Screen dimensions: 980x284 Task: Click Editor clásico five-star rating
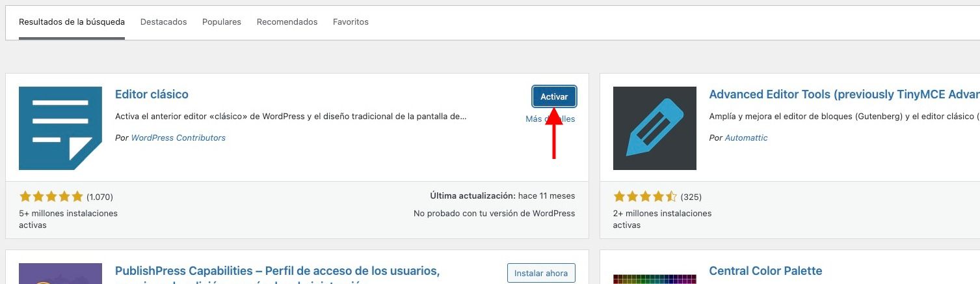[51, 197]
